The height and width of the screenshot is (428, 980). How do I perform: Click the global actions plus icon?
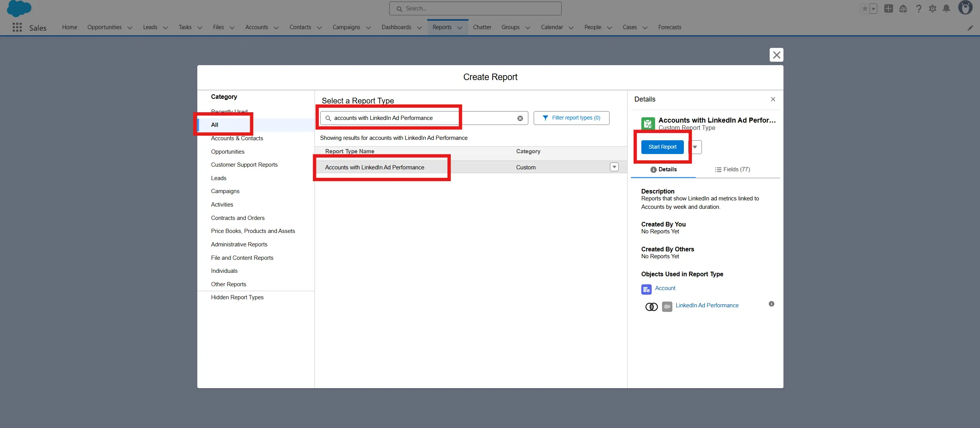pos(888,8)
